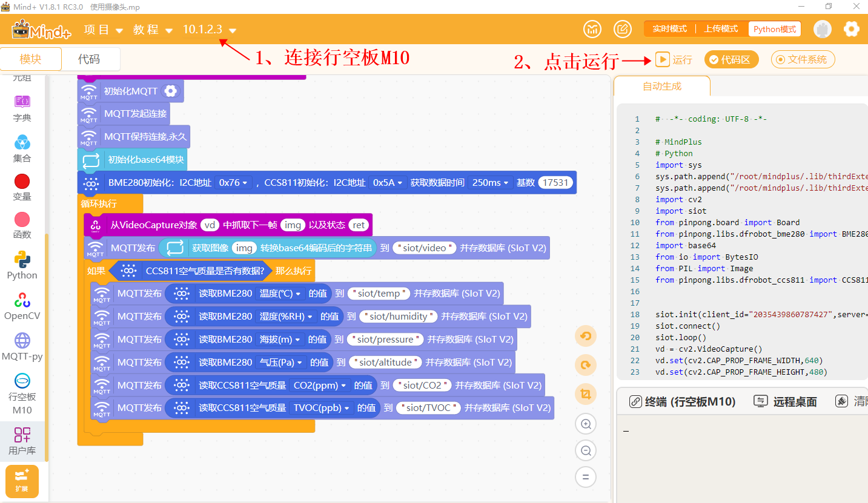Switch to the 代码 code tab
Viewport: 868px width, 503px height.
pos(90,59)
